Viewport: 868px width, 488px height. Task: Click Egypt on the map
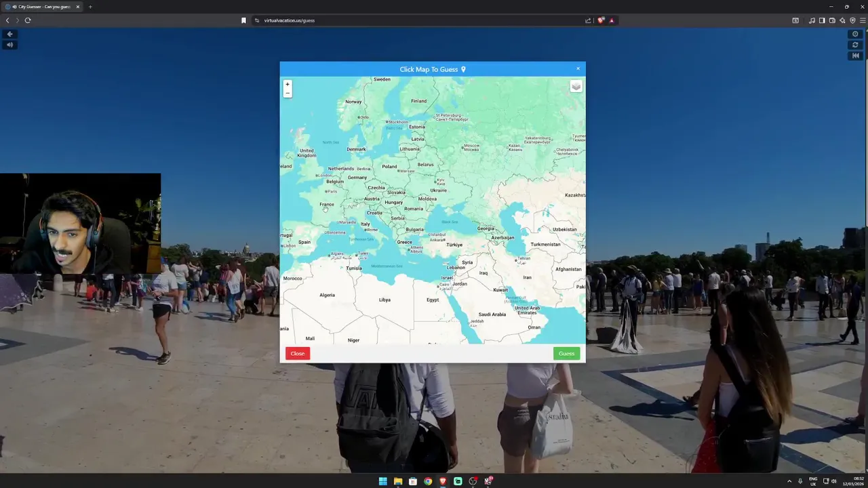433,300
